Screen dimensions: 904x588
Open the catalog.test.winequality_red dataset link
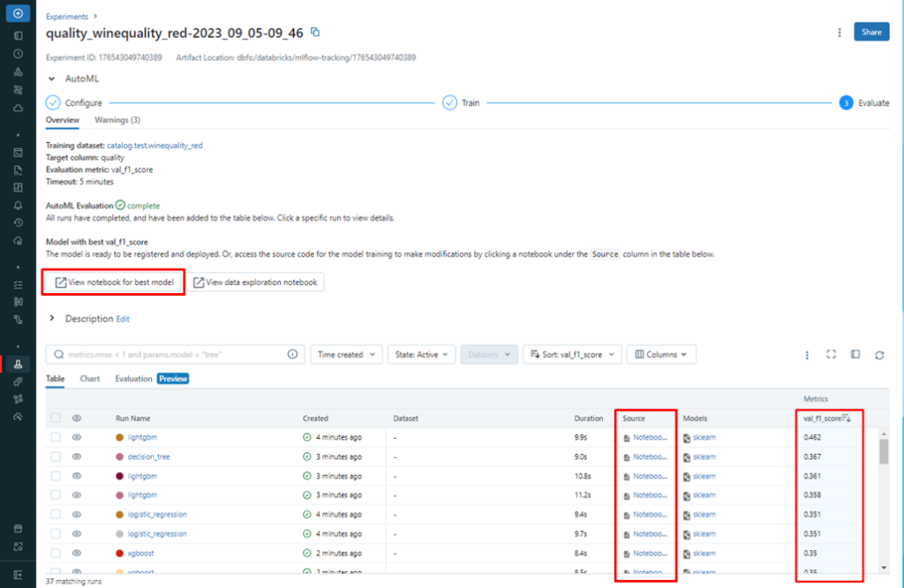tap(157, 145)
